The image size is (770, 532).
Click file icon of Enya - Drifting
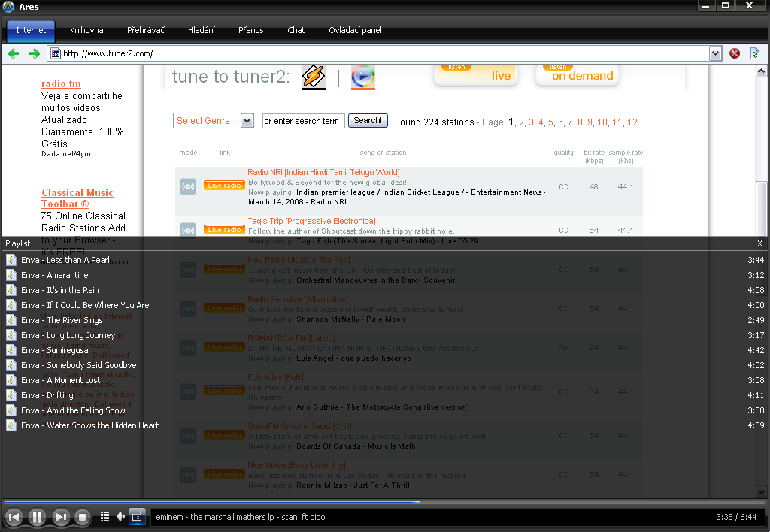(11, 395)
